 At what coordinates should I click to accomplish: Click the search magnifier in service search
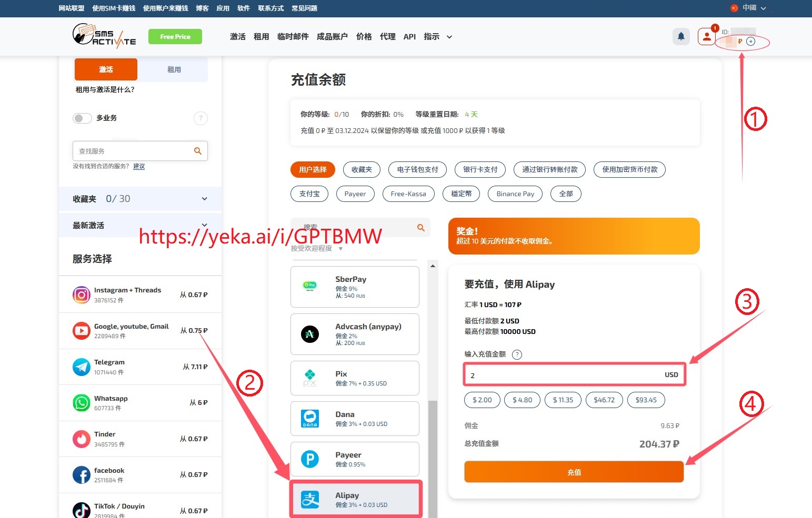(198, 151)
